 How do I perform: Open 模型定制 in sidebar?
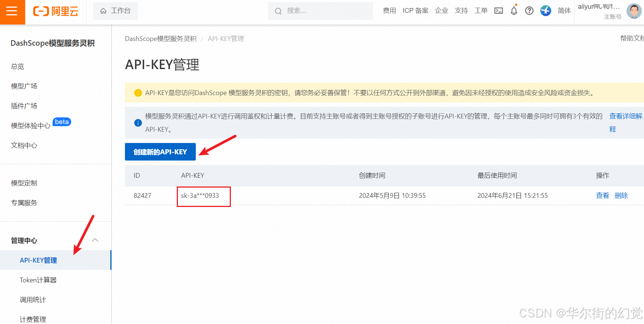pos(24,183)
